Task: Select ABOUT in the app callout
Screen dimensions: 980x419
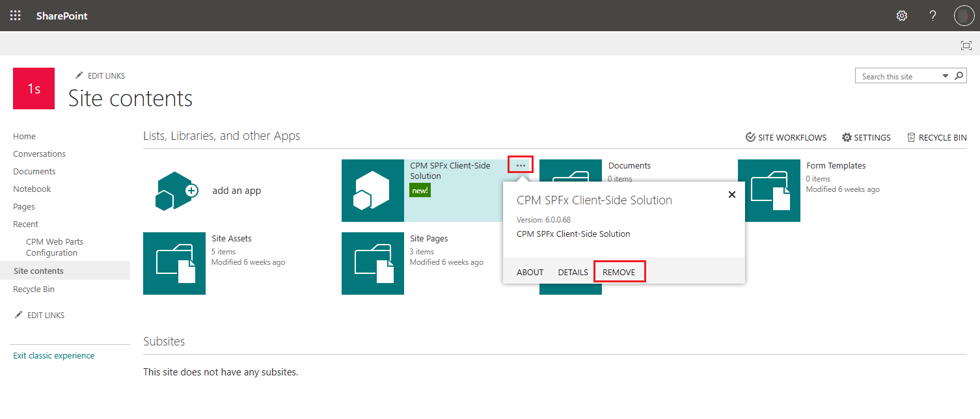Action: [529, 272]
